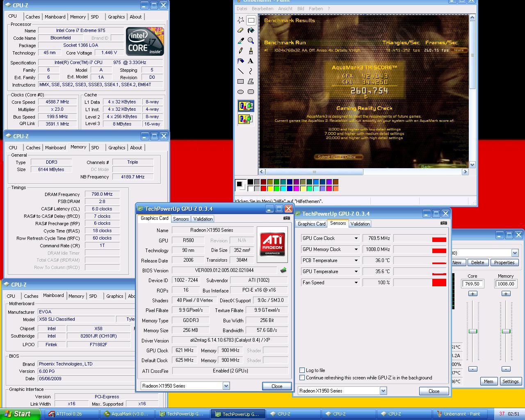Click the screenshot camera icon in GPU-Z Sensors window
525x420 pixels.
(x=443, y=223)
